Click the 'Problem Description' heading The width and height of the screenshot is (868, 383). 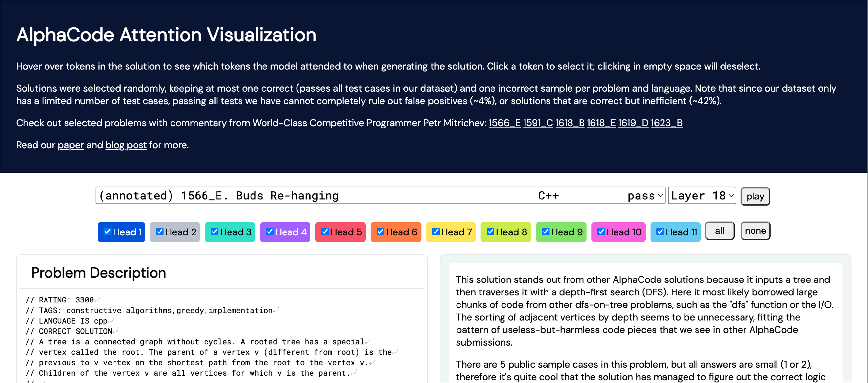pyautogui.click(x=98, y=273)
